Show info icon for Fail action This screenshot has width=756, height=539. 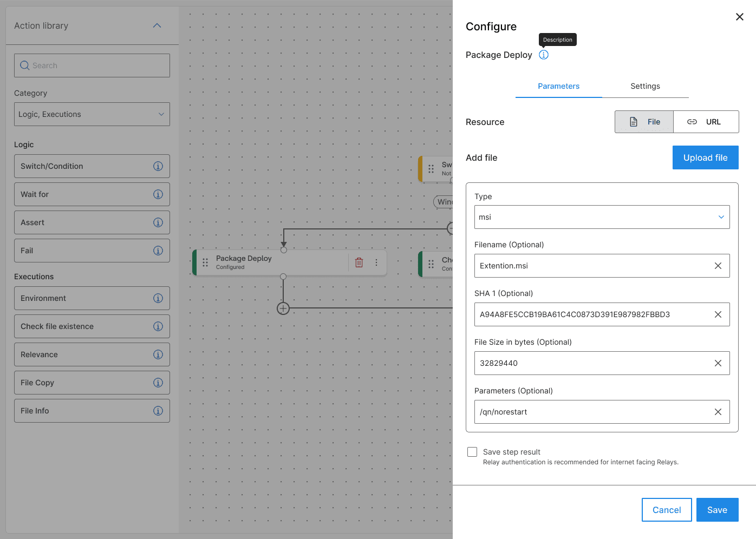(158, 251)
